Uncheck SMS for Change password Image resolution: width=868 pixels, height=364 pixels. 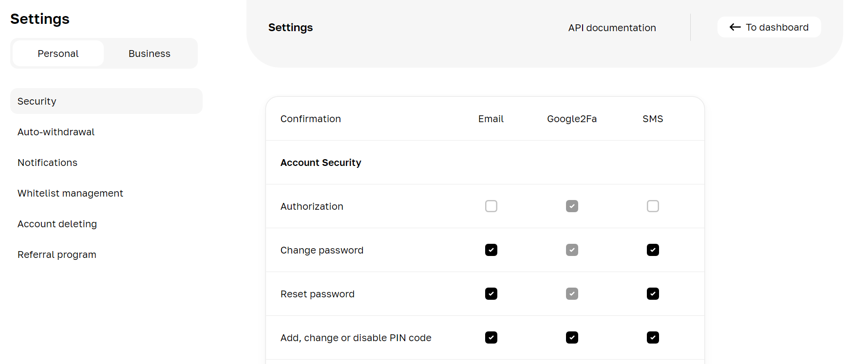pos(653,250)
